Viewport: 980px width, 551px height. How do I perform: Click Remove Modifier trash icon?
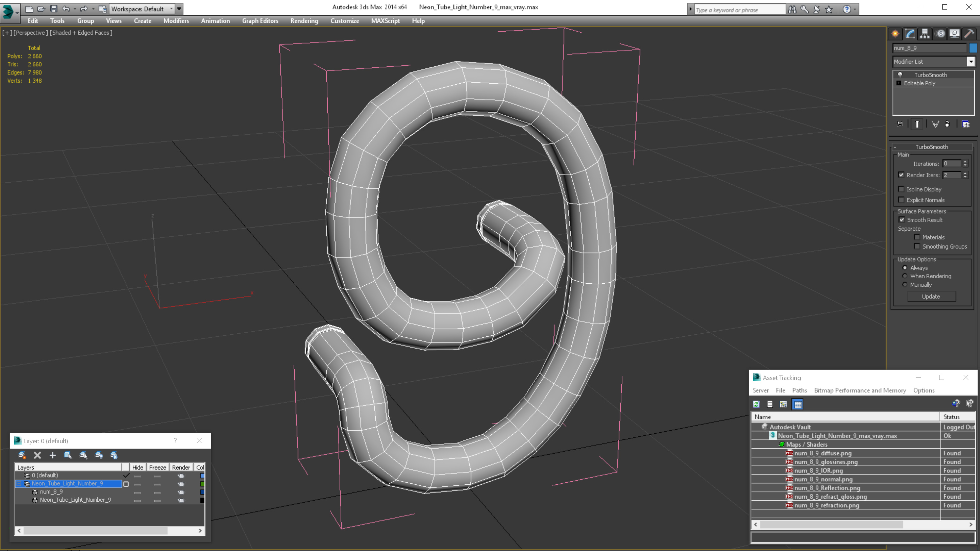point(947,124)
